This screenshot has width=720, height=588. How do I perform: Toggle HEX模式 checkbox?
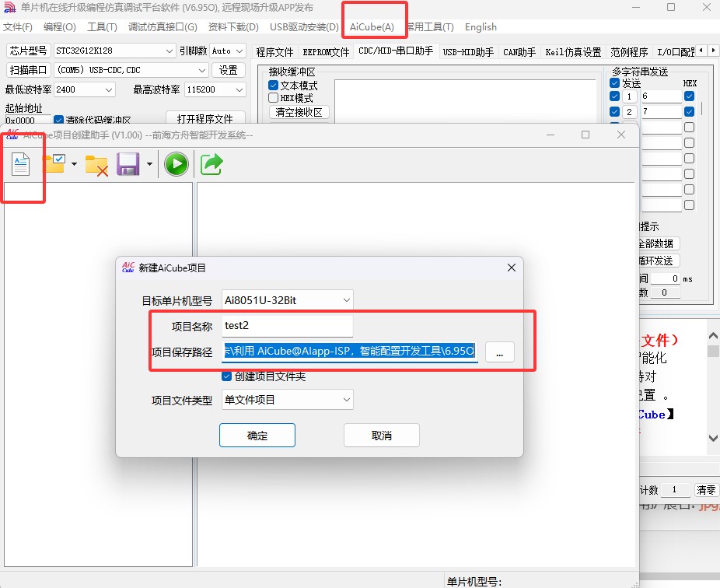[x=273, y=98]
